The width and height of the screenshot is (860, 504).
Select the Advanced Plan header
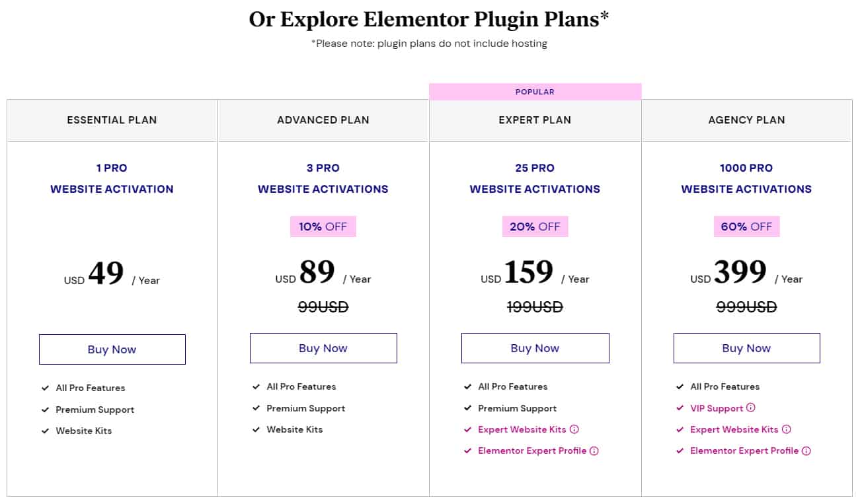click(323, 120)
